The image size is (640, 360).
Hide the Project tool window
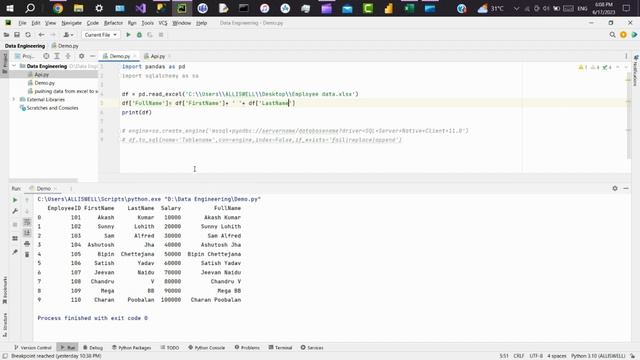[93, 56]
